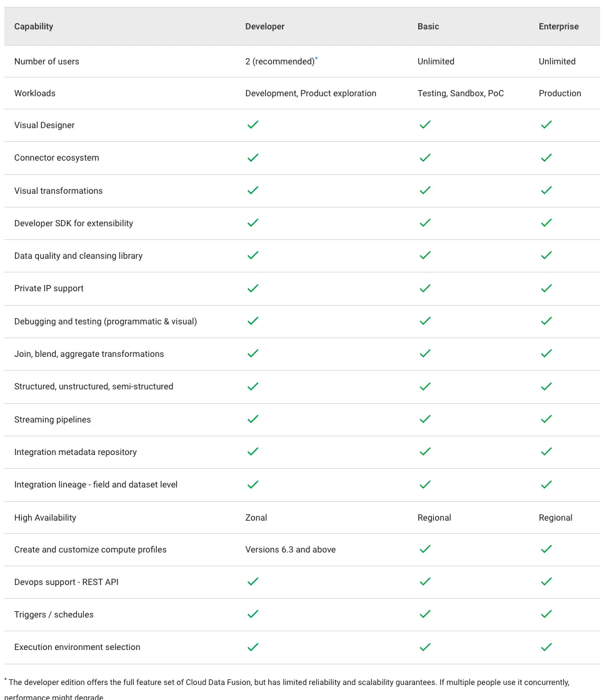The height and width of the screenshot is (700, 607).
Task: Click the Testing, Sandbox, PoC cell
Action: coord(461,93)
